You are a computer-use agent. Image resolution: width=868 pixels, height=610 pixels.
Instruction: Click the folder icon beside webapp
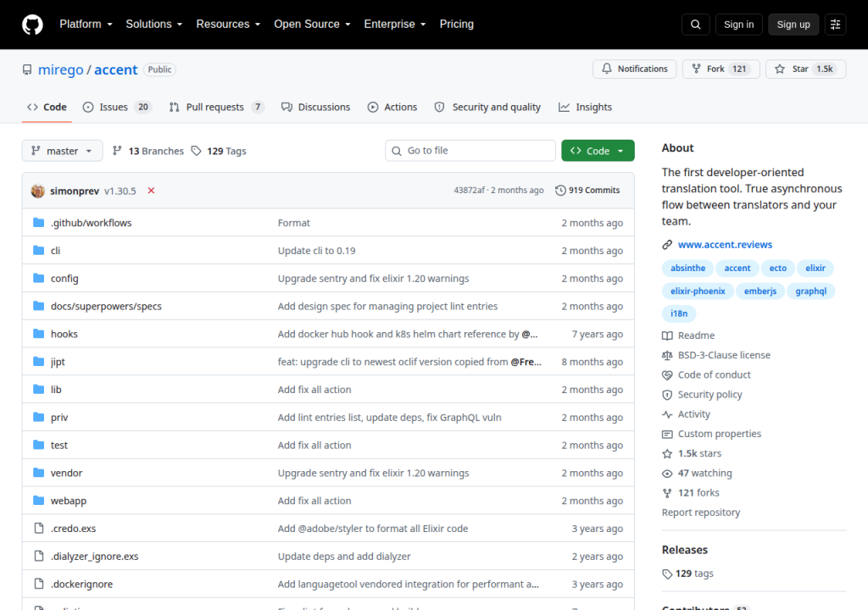coord(38,501)
